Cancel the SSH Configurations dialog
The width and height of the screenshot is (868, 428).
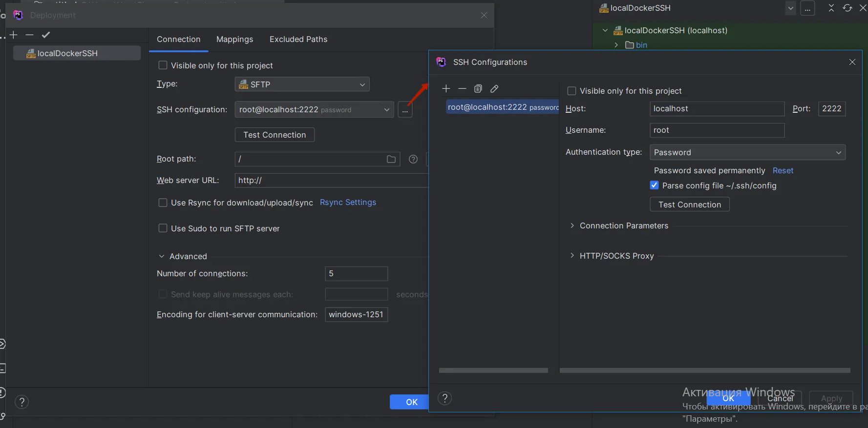(x=780, y=398)
